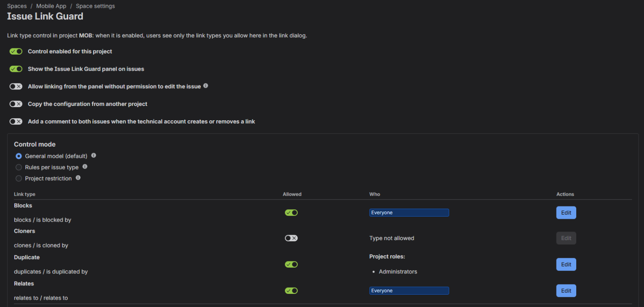Screen dimensions: 644x307
Task: Click 'clones / is cloned by' text
Action: point(41,245)
